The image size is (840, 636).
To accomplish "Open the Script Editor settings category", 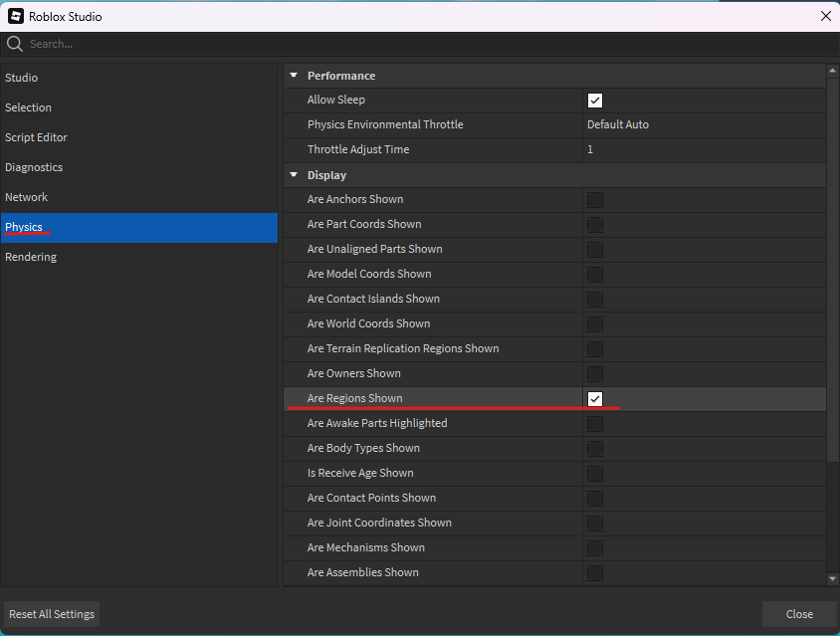I will (138, 137).
